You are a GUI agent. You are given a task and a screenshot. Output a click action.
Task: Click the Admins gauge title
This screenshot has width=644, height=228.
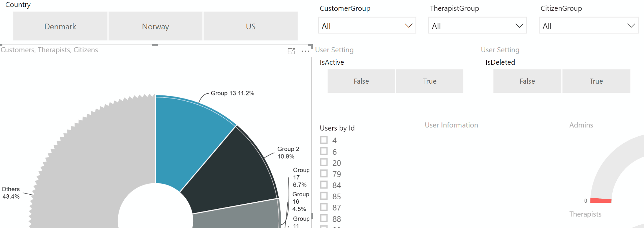(581, 125)
